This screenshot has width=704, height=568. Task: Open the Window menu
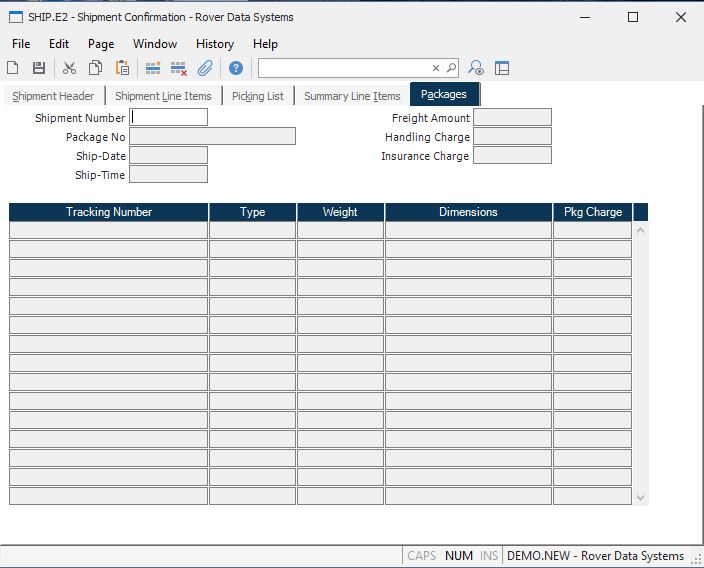pyautogui.click(x=155, y=44)
